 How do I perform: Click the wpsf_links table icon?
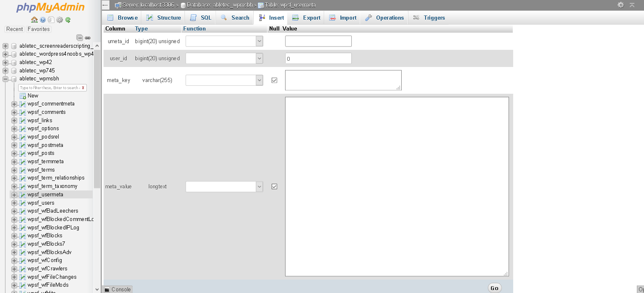pos(23,121)
